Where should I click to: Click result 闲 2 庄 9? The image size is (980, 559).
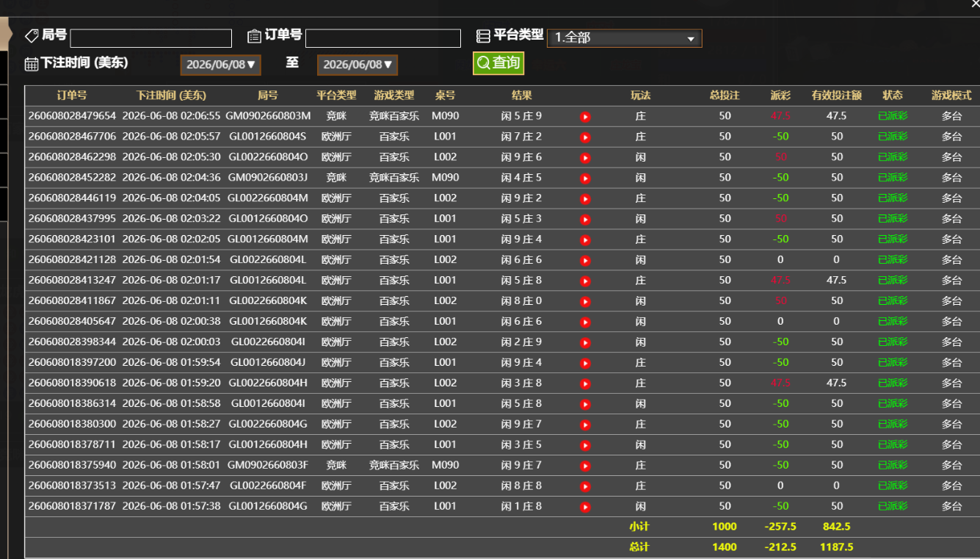pos(521,342)
